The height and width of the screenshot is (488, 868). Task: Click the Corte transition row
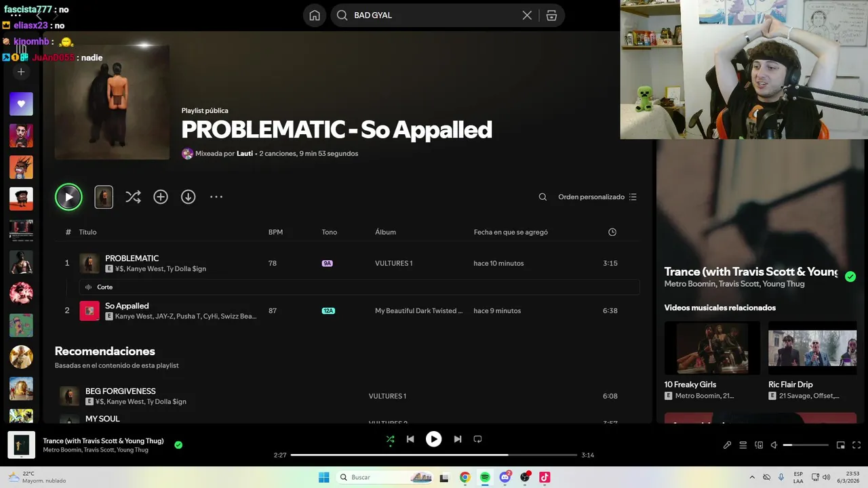tap(359, 287)
